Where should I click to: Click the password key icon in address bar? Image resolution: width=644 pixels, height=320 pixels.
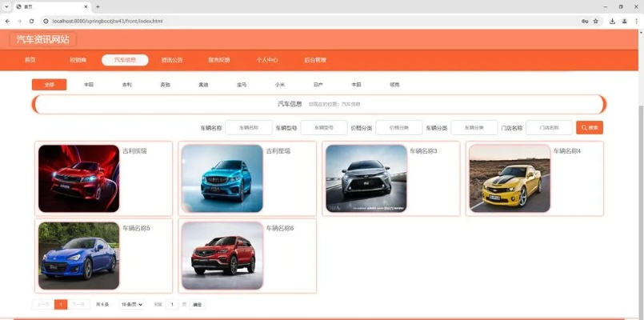(x=585, y=21)
